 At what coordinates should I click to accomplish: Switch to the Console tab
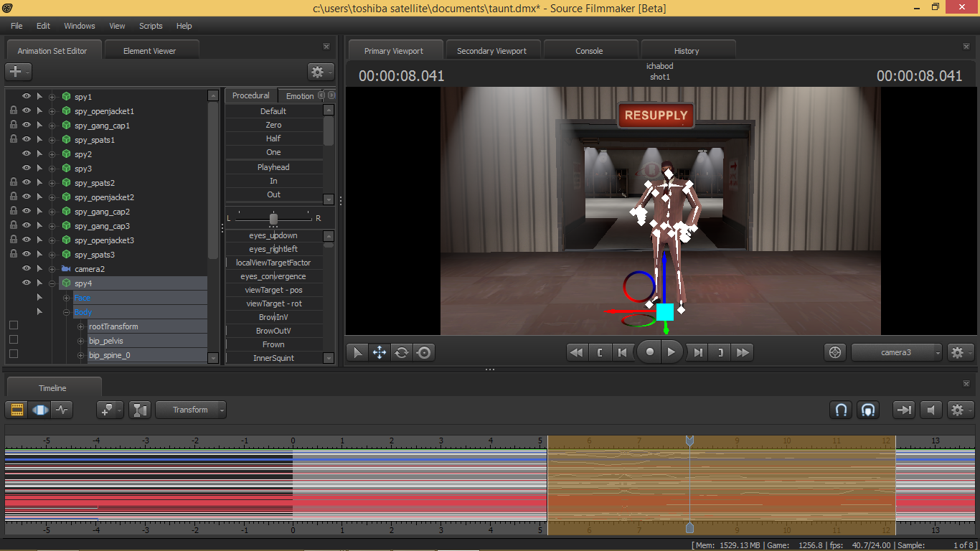[589, 51]
